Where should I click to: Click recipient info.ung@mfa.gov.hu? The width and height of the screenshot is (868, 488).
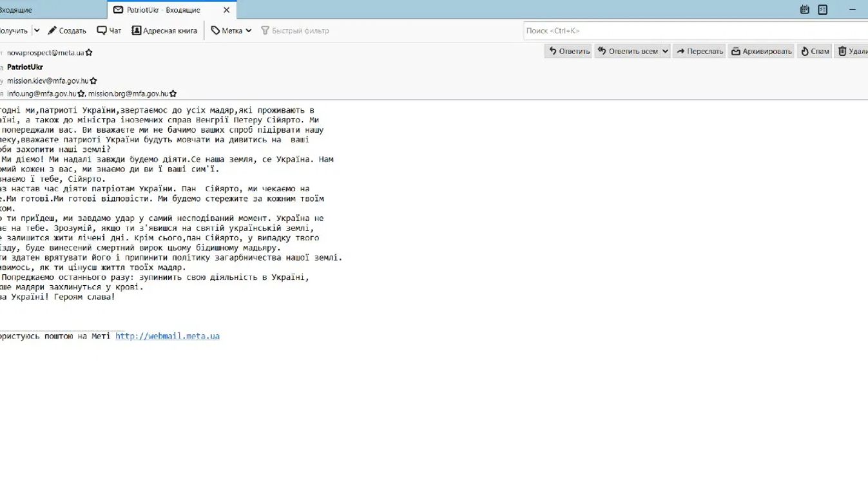42,94
